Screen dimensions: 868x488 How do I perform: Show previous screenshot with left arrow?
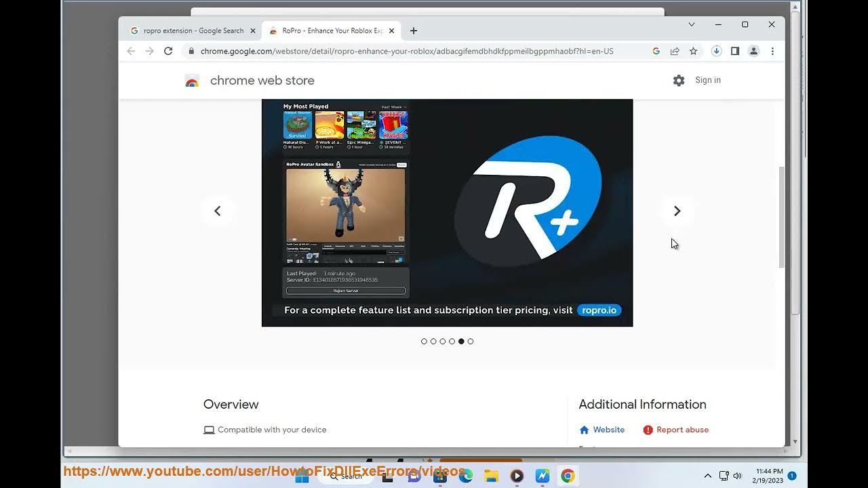pyautogui.click(x=218, y=211)
